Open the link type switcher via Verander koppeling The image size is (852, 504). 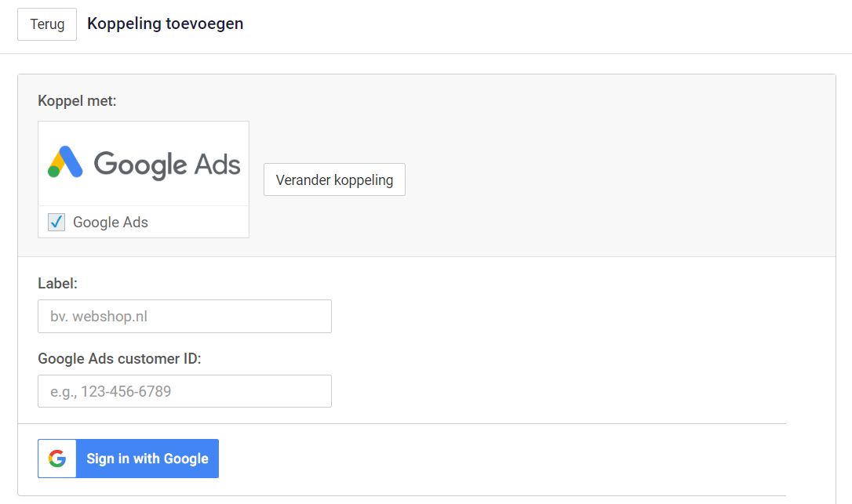pyautogui.click(x=334, y=179)
